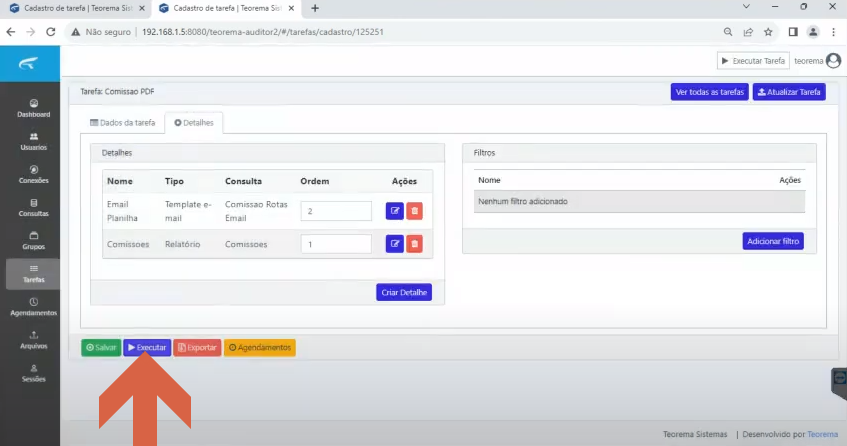Click the Teorema logo in the sidebar header

(x=28, y=64)
